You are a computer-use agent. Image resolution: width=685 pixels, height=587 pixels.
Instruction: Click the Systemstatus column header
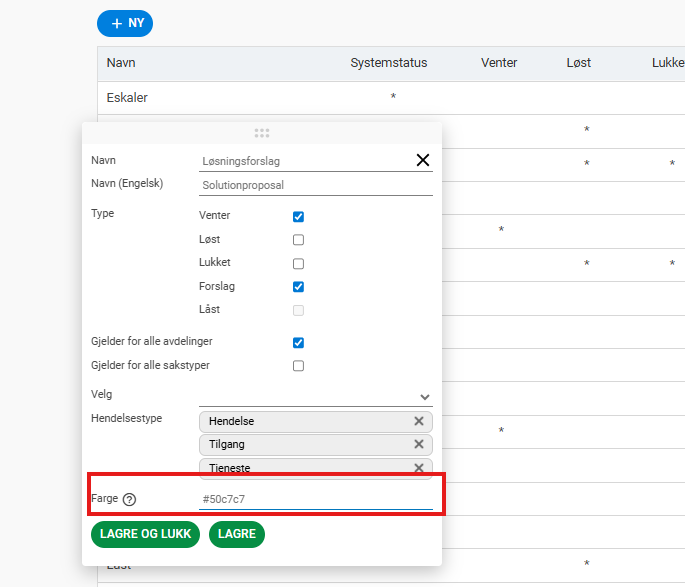388,63
